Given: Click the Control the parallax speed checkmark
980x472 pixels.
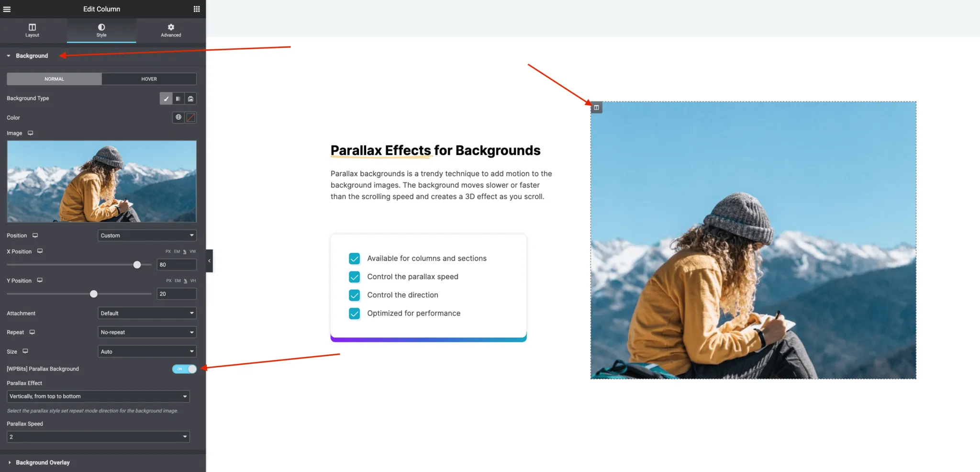Looking at the screenshot, I should (x=355, y=277).
